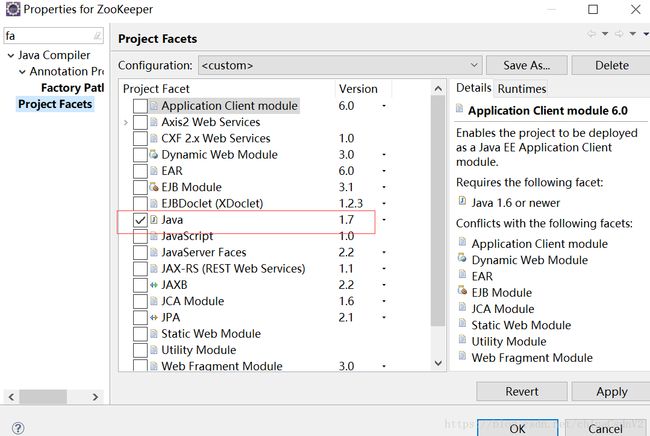
Task: Click the filter text input field
Action: click(x=49, y=36)
